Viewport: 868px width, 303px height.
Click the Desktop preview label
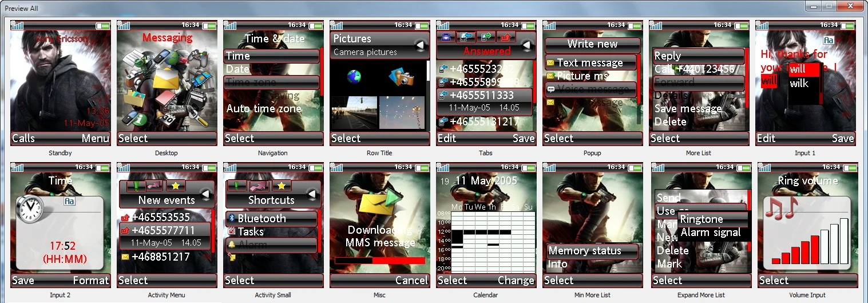pyautogui.click(x=167, y=153)
